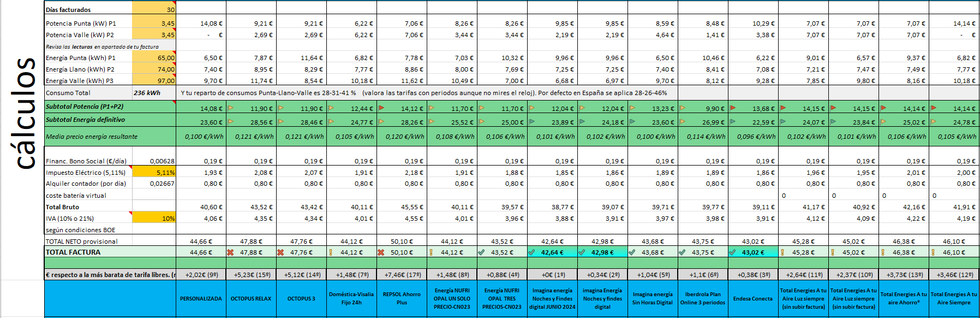Click the exclamation icon beside 46,10 €
980x318 pixels.
tap(933, 252)
